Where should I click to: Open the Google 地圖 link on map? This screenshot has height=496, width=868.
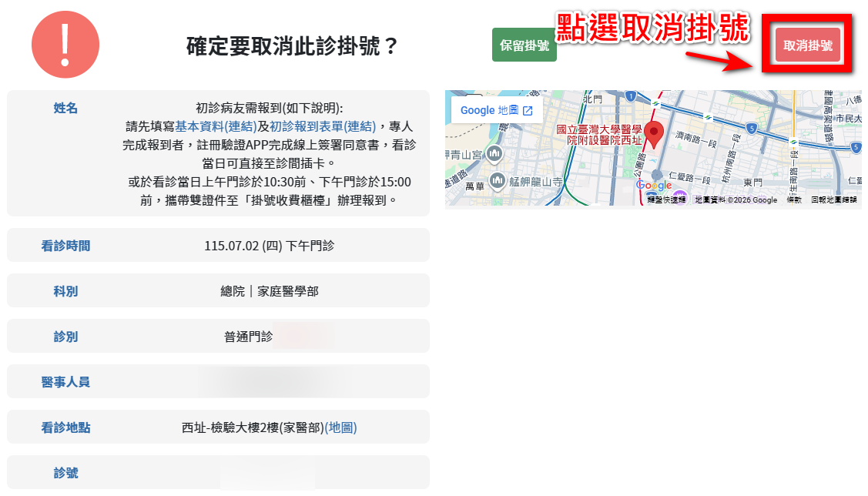496,110
